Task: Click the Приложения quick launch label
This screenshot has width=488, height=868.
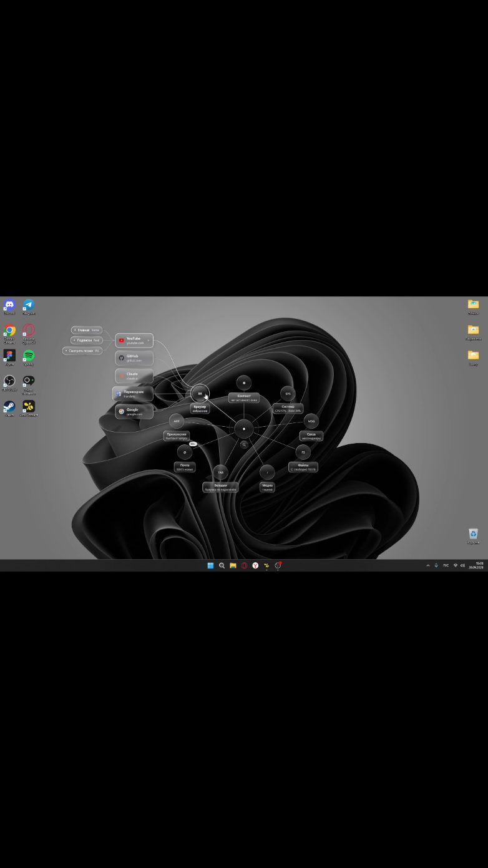Action: [x=177, y=436]
